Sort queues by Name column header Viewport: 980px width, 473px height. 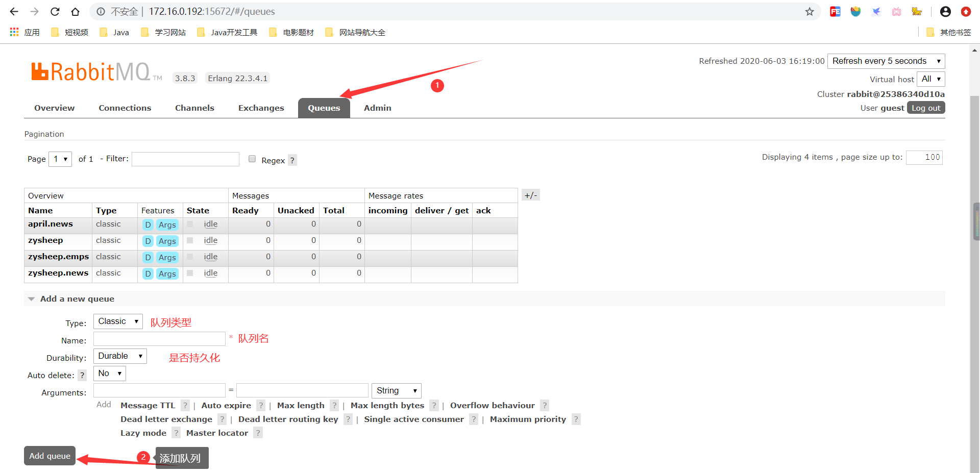coord(40,210)
